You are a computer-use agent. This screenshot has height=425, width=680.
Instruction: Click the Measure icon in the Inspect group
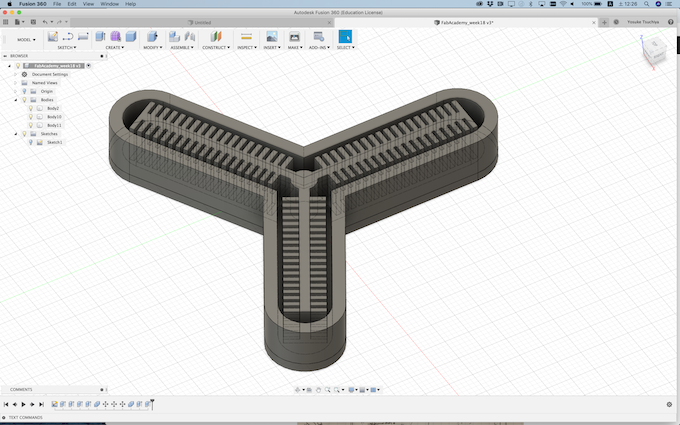[247, 37]
